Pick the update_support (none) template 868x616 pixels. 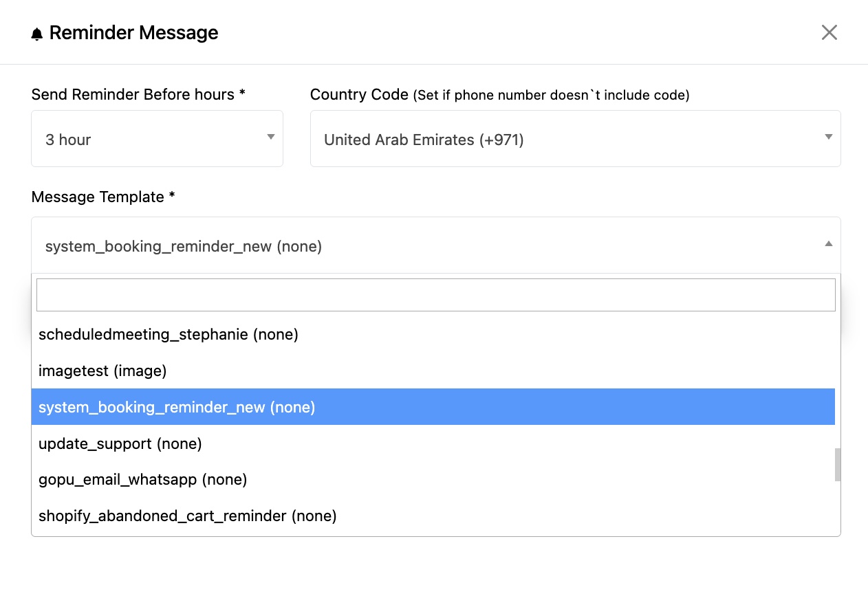coord(433,444)
